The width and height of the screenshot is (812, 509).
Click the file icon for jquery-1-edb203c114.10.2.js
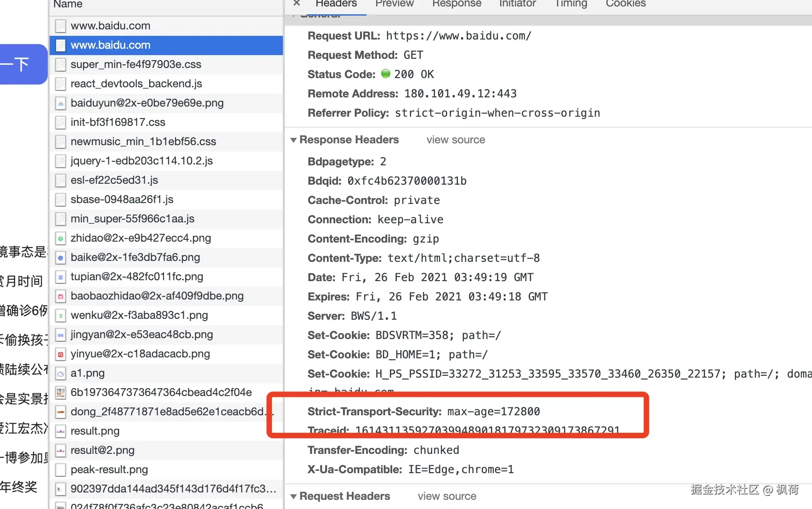click(x=60, y=161)
